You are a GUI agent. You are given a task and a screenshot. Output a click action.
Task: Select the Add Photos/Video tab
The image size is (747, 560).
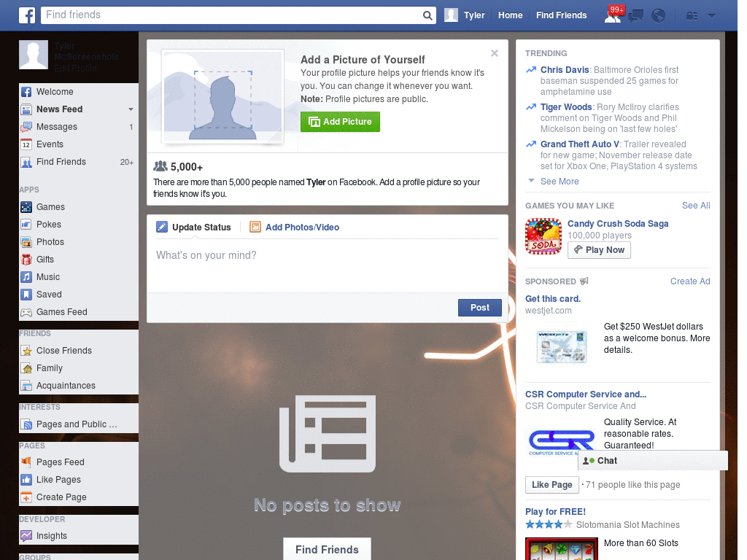(x=295, y=227)
